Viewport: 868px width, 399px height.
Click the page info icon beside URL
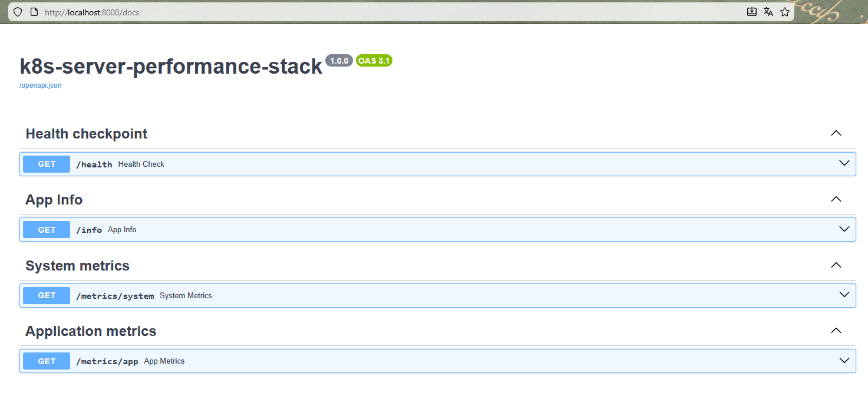(34, 12)
